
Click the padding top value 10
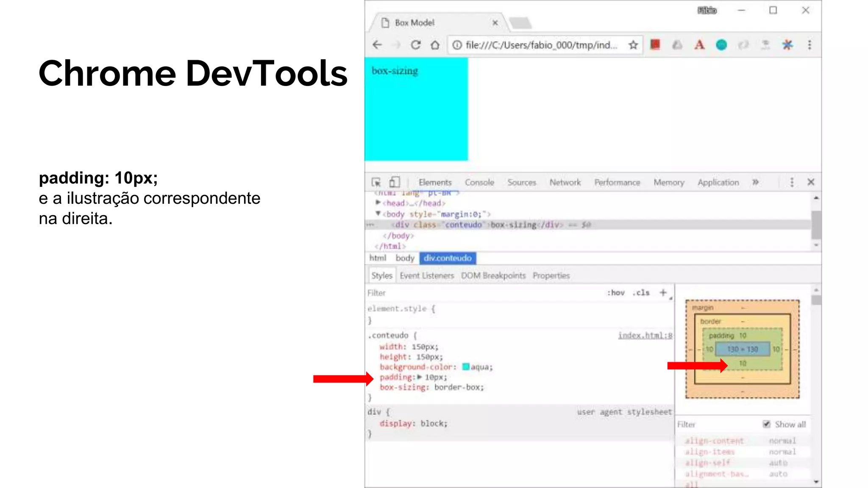743,335
